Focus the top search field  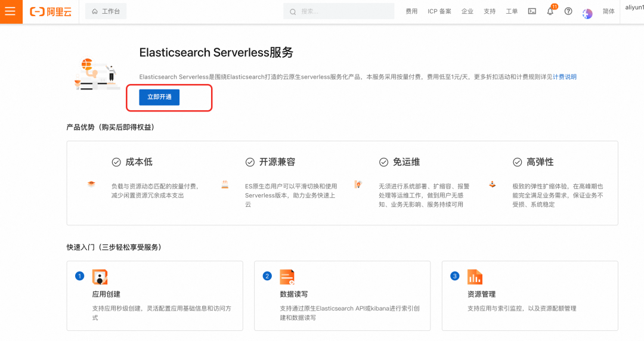pos(339,11)
